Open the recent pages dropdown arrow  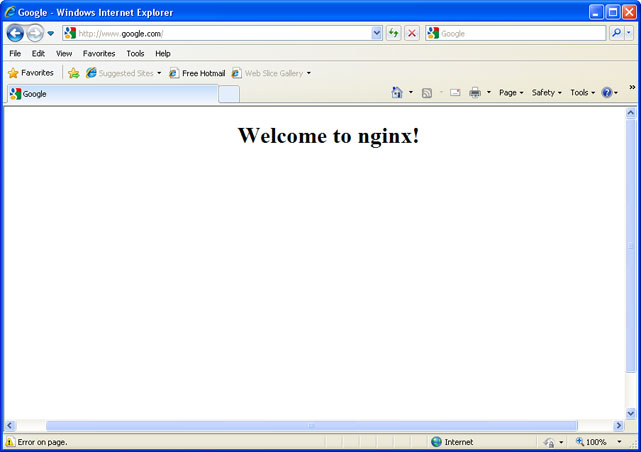click(51, 34)
